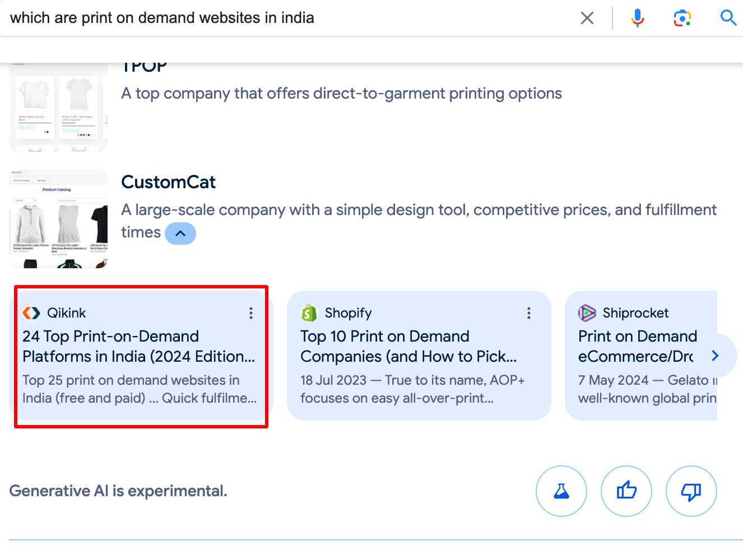This screenshot has width=743, height=560.
Task: Click the Shopify bag logo icon
Action: coord(309,313)
